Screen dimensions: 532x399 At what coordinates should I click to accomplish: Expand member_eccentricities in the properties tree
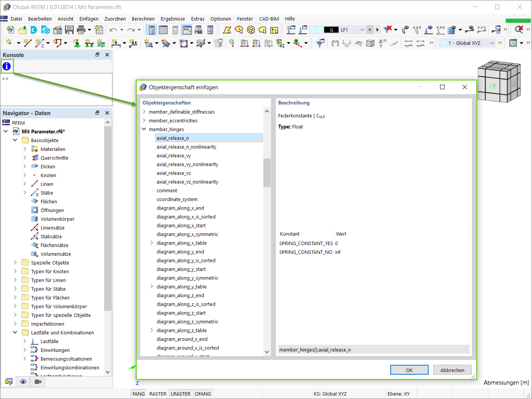point(144,120)
